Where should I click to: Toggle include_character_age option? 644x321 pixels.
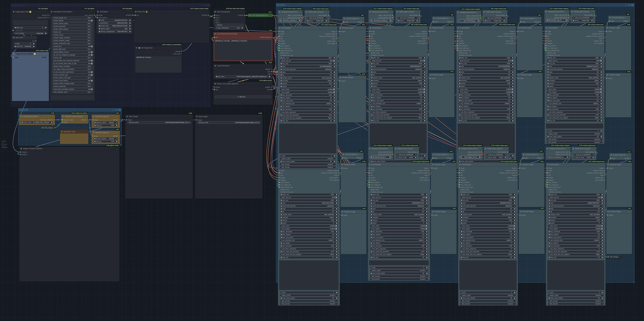point(72,75)
